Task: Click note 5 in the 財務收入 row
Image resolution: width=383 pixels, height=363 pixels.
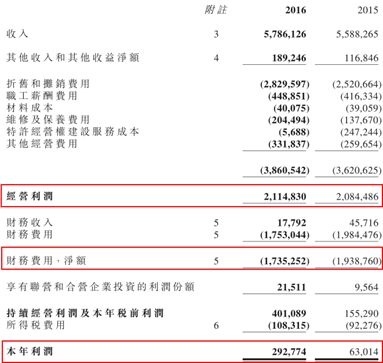Action: [x=216, y=223]
